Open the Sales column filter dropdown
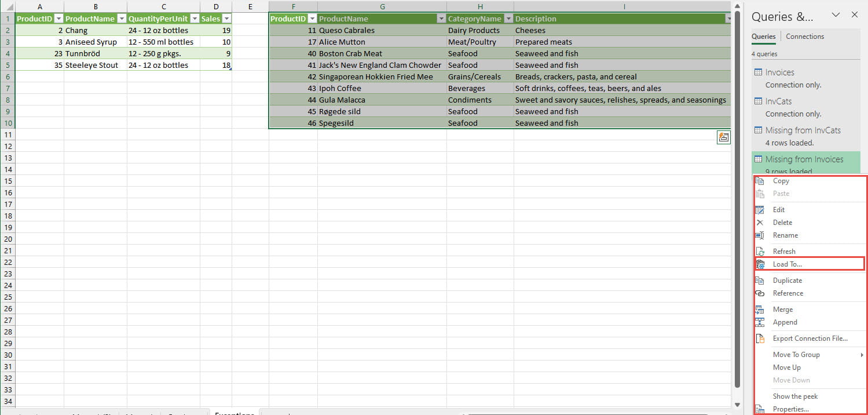This screenshot has width=868, height=415. pos(226,19)
